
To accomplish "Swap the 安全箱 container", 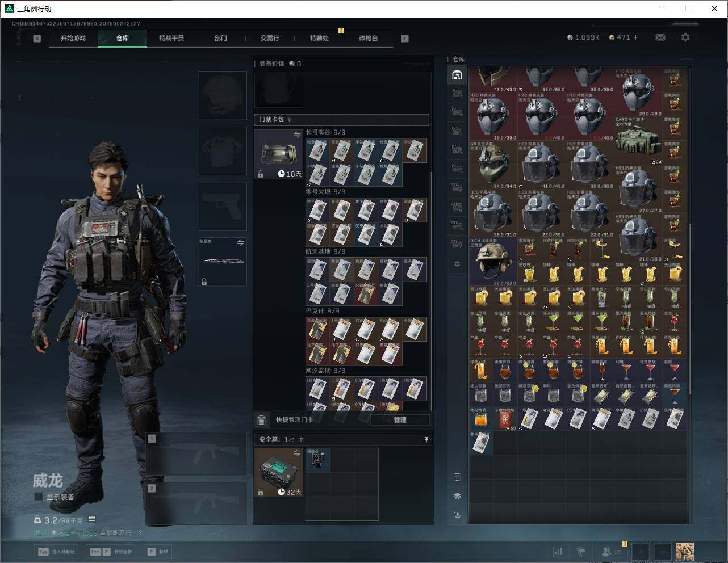I will [297, 452].
